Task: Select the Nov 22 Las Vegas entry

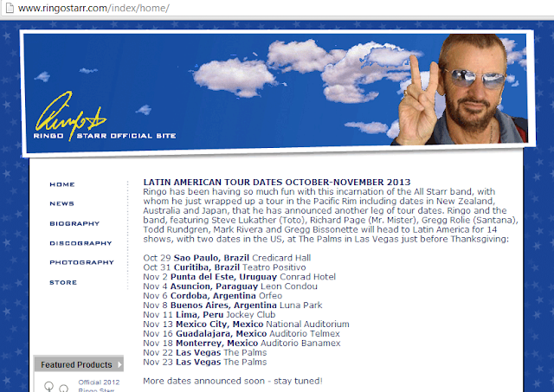Action: [205, 352]
